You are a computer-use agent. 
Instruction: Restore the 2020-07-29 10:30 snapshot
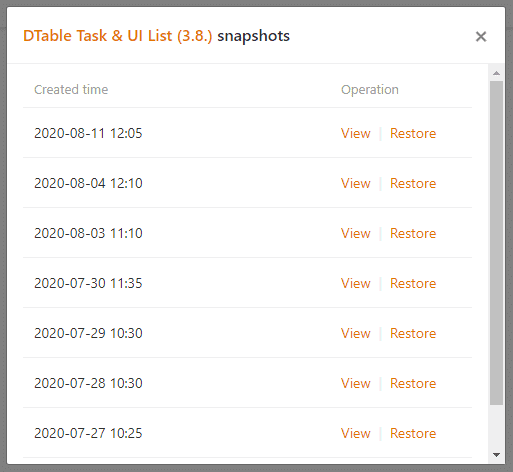pos(413,333)
